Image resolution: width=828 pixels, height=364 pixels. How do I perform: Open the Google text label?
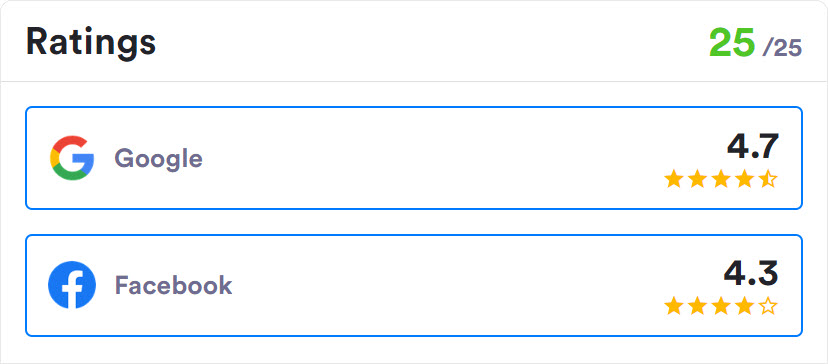[x=158, y=159]
